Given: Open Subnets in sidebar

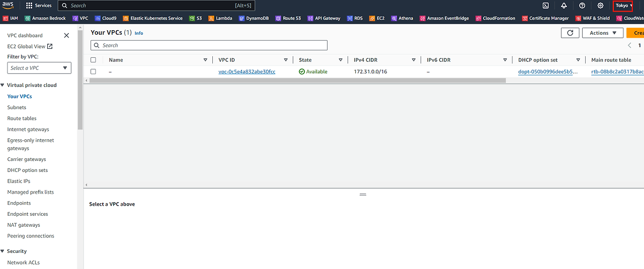Looking at the screenshot, I should pos(17,107).
